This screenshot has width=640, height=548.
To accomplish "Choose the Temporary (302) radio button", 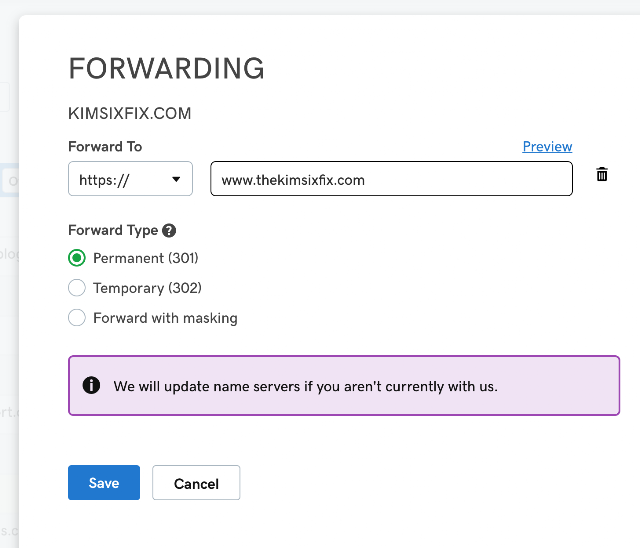I will pos(77,288).
